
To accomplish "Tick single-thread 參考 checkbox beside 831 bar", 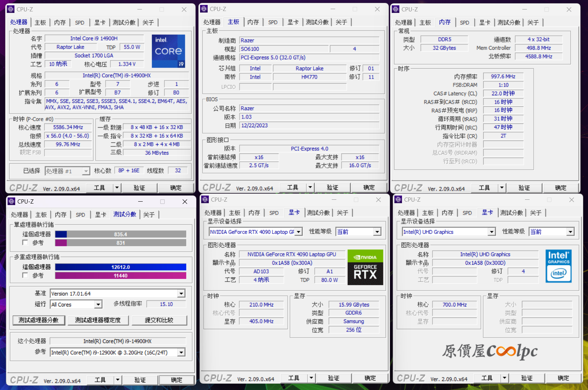I will click(x=25, y=243).
